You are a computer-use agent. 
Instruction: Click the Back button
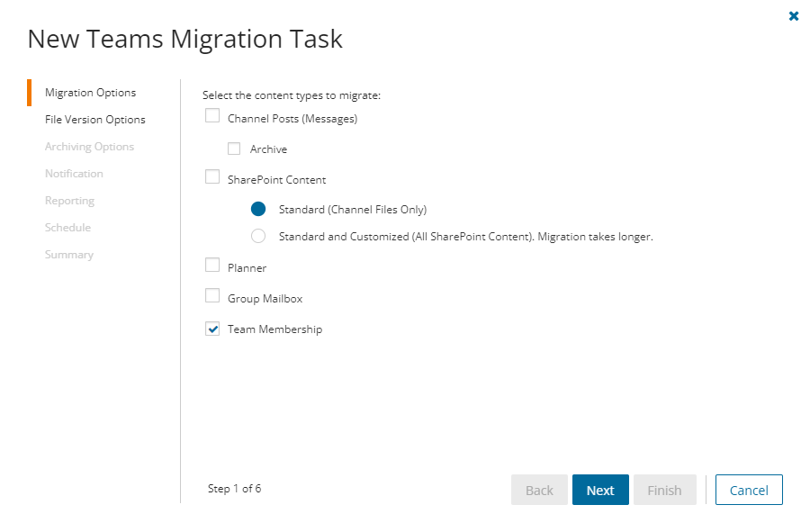point(539,490)
